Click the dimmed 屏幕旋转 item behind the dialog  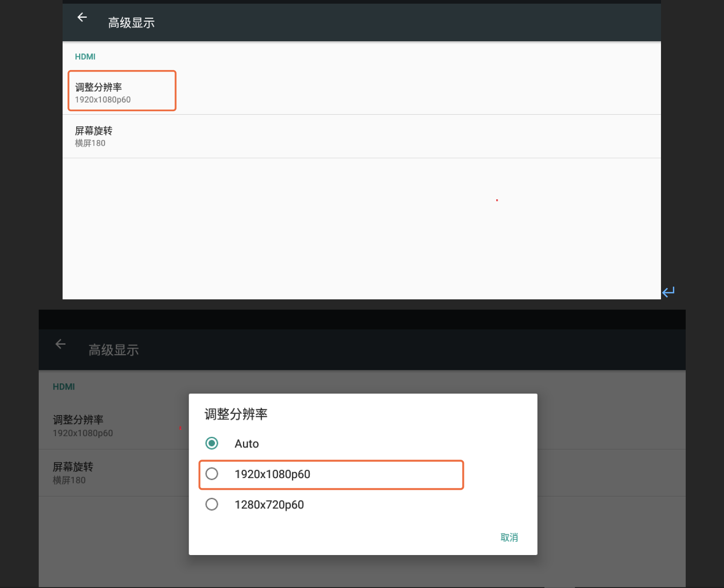(73, 467)
